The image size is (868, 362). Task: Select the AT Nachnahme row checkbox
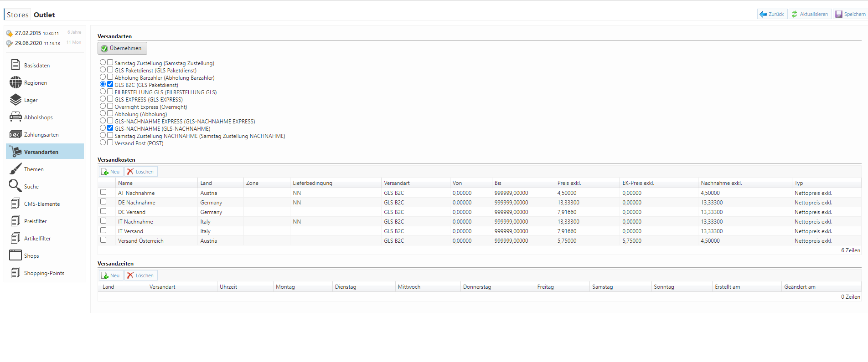[x=103, y=192]
